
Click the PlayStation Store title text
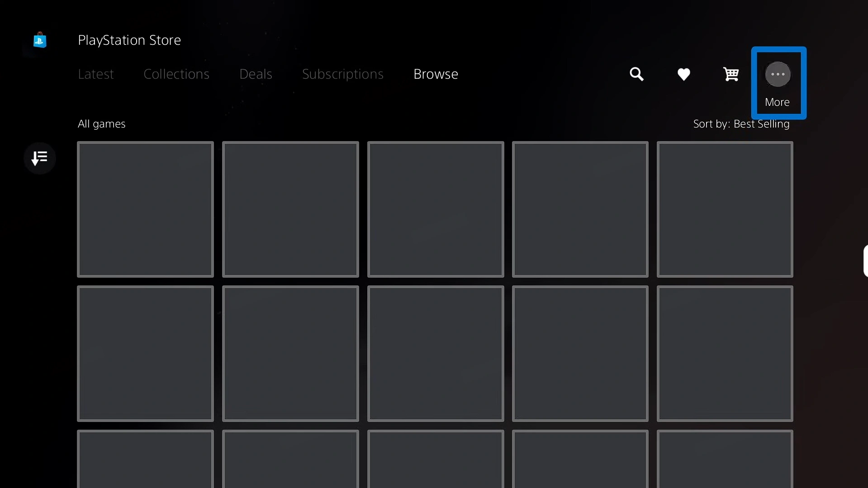[x=129, y=40]
